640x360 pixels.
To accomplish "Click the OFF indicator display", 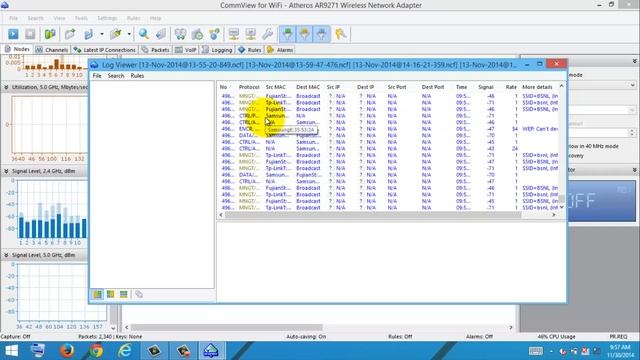I will coord(601,201).
